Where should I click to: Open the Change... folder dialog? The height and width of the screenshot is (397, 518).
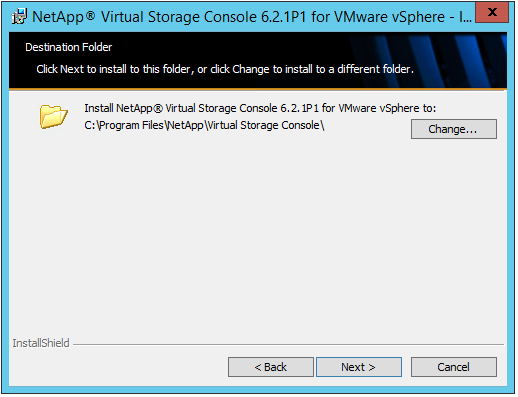[x=454, y=129]
